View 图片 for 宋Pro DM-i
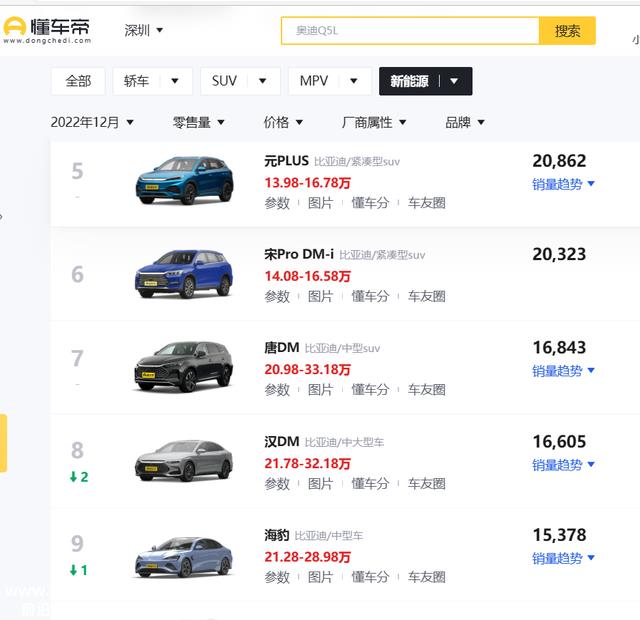The width and height of the screenshot is (640, 620). (320, 296)
